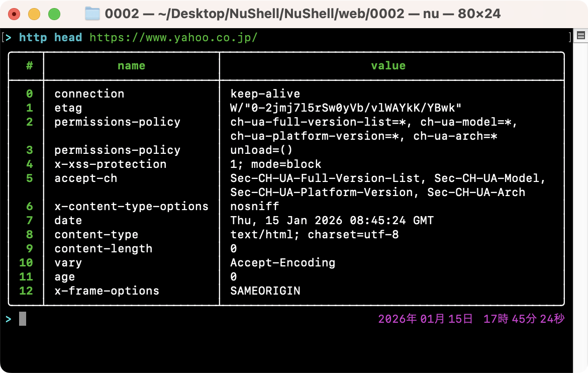Viewport: 588px width, 373px height.
Task: Click the 'nosniff' value
Action: coord(254,207)
